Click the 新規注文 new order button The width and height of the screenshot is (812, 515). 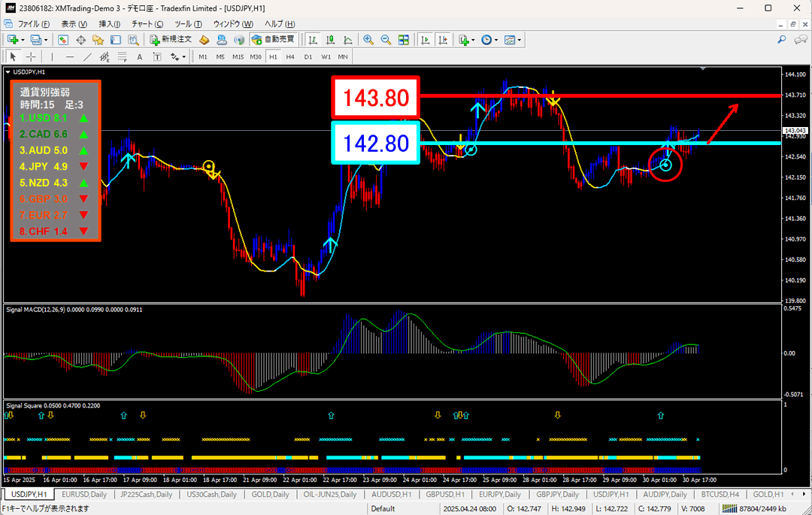tap(171, 39)
